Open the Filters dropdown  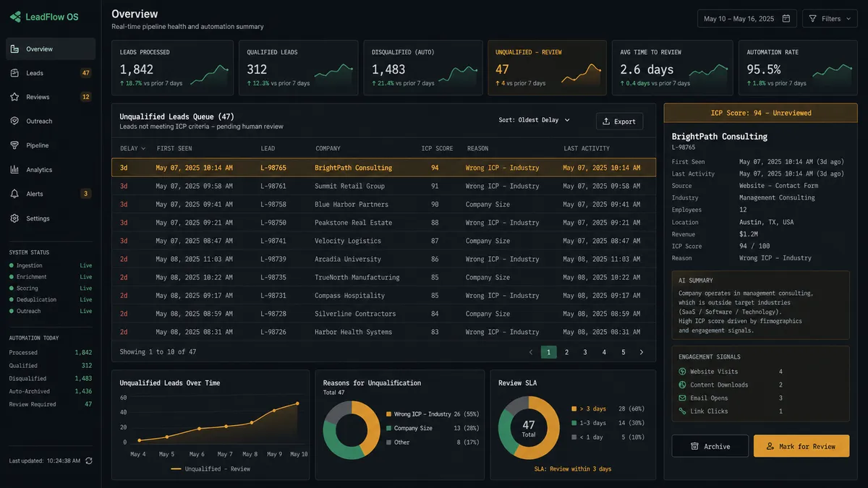click(x=830, y=19)
